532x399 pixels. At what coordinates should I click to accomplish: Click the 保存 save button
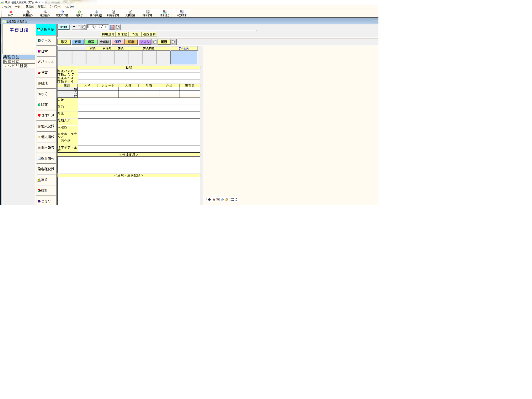pos(118,42)
